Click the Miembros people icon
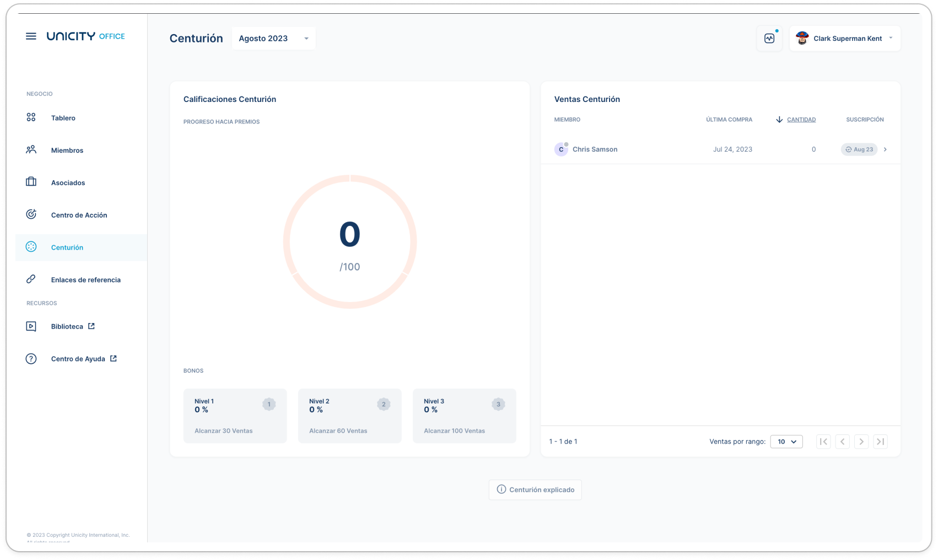 coord(31,150)
